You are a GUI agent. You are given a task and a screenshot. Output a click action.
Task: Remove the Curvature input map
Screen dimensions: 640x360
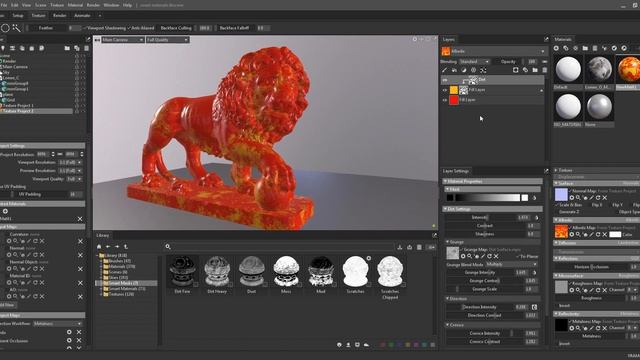[80, 241]
